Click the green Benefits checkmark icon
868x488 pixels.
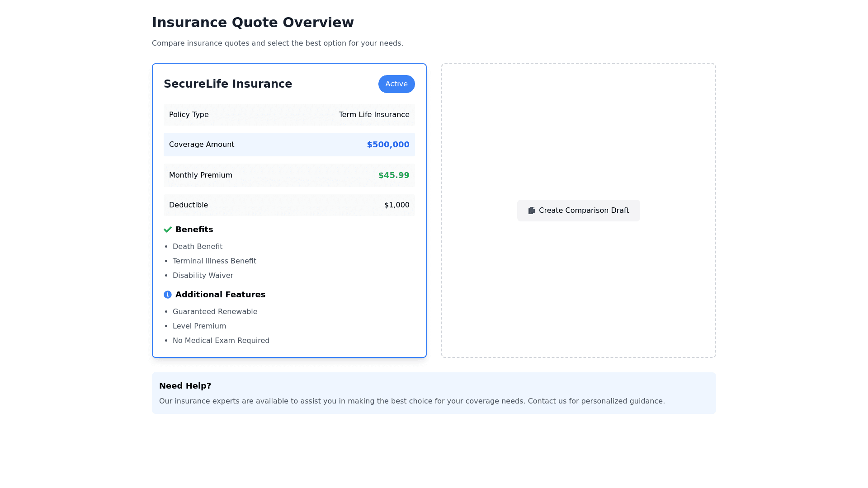click(x=168, y=230)
